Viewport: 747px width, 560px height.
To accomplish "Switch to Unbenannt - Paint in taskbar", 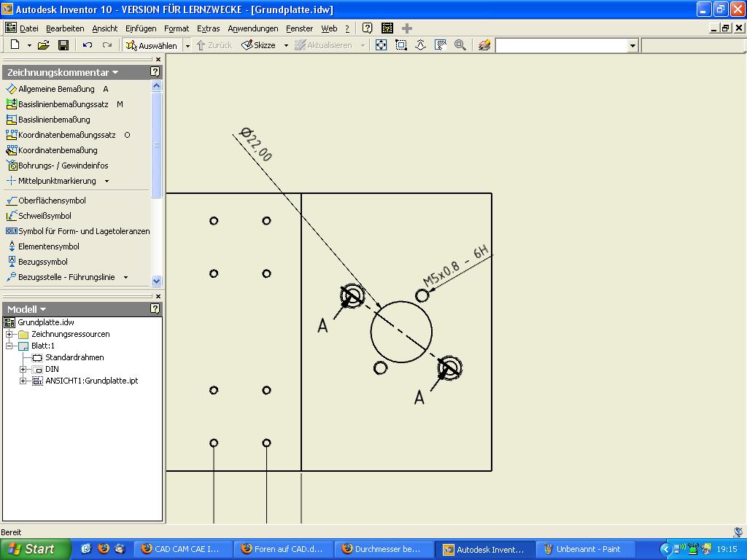I will click(584, 549).
